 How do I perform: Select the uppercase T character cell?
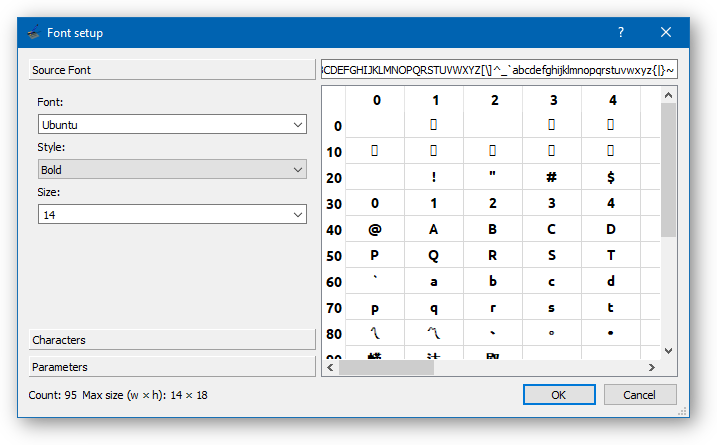[611, 255]
